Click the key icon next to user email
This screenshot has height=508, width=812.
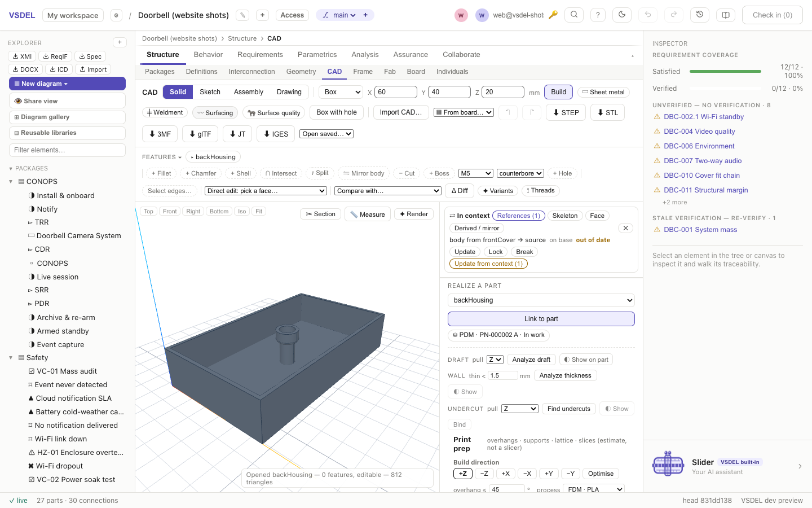click(x=553, y=15)
